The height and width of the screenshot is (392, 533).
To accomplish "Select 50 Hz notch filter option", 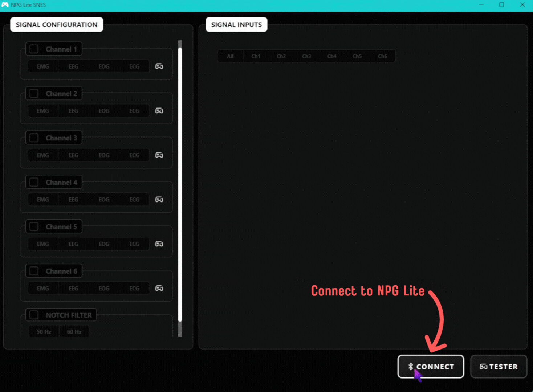I will [x=44, y=332].
